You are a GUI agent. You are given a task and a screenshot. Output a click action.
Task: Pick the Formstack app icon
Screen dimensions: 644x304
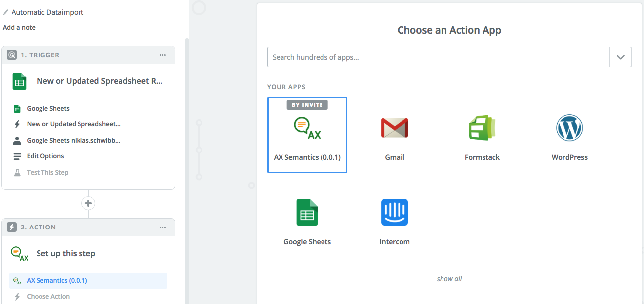click(482, 128)
